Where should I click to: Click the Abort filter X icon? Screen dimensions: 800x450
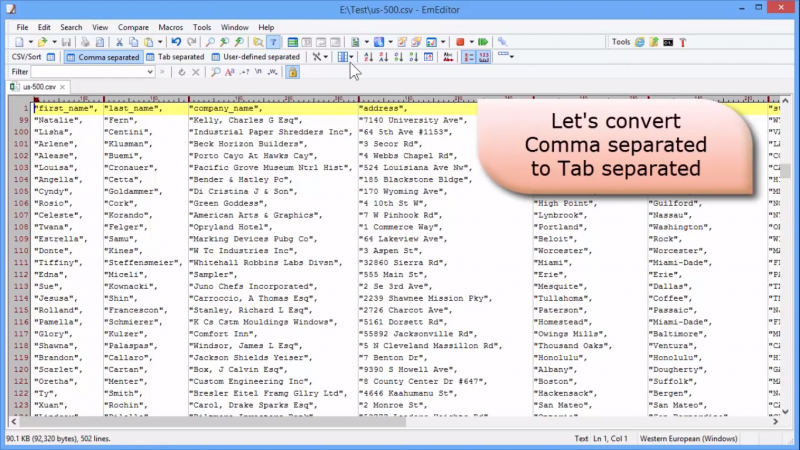[196, 72]
